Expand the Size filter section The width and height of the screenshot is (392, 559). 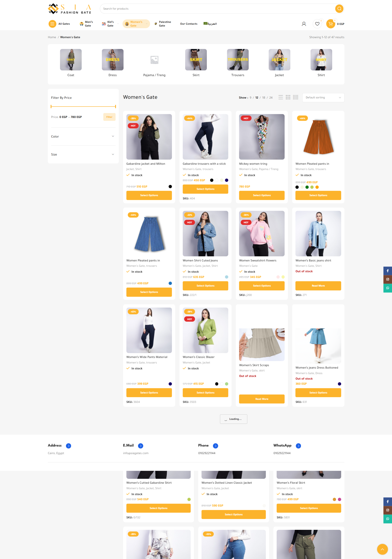pos(83,155)
